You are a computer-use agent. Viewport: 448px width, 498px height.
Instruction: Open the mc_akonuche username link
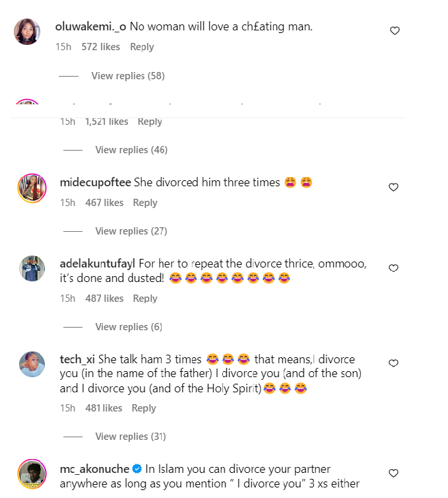coord(94,470)
